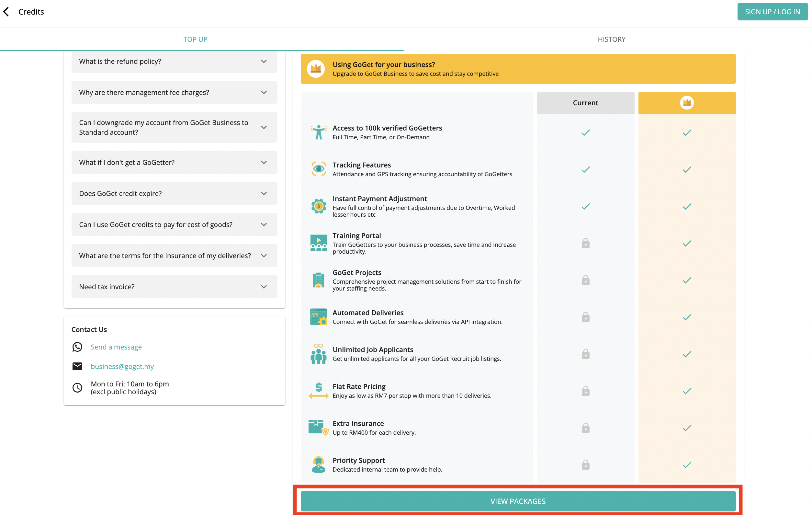The image size is (812, 515).
Task: Click the Access to 100k verified GoGetters icon
Action: pos(318,132)
